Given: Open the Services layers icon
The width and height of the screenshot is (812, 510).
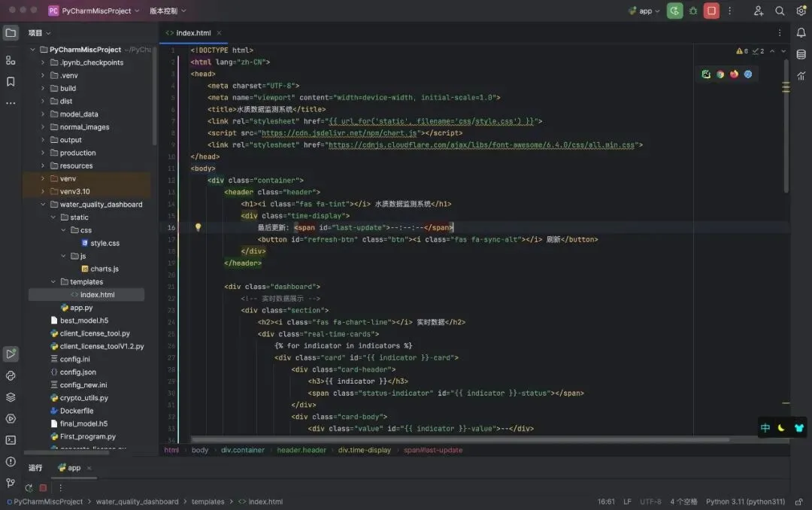Looking at the screenshot, I should [11, 397].
